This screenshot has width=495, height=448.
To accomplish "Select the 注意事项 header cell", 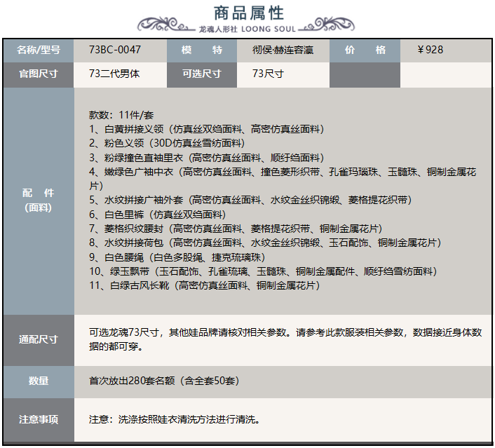I will coord(39,420).
